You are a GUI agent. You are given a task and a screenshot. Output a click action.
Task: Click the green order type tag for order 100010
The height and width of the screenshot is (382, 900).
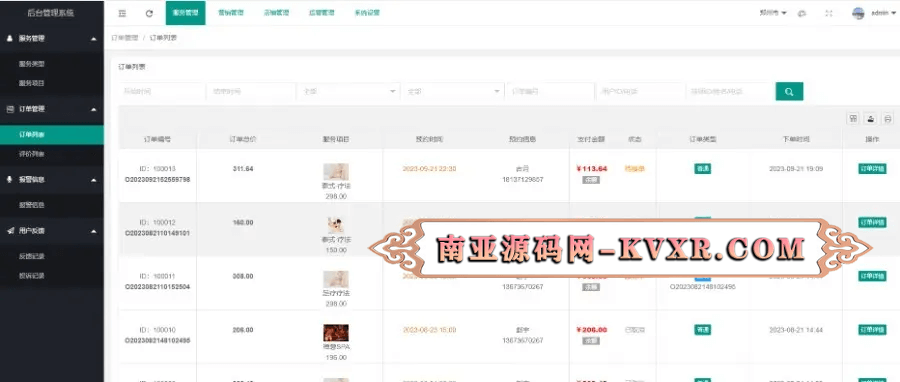(703, 330)
